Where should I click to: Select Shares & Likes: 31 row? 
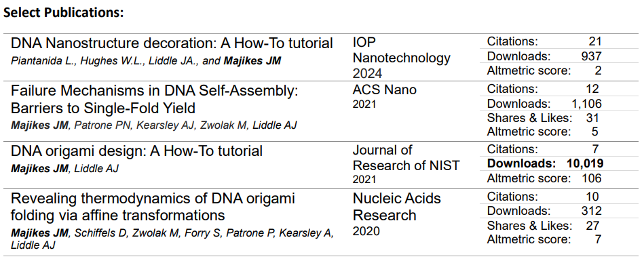543,118
